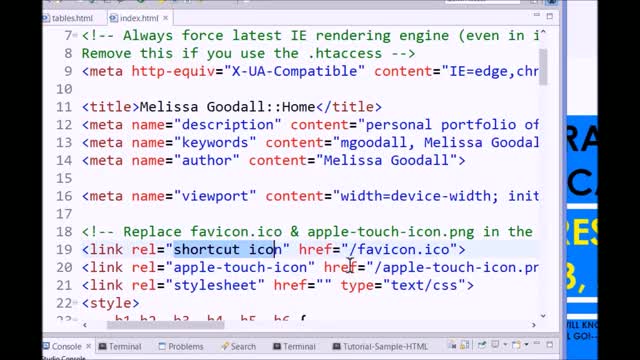Open the first Terminal tab
This screenshot has height=360, width=640.
(x=120, y=347)
